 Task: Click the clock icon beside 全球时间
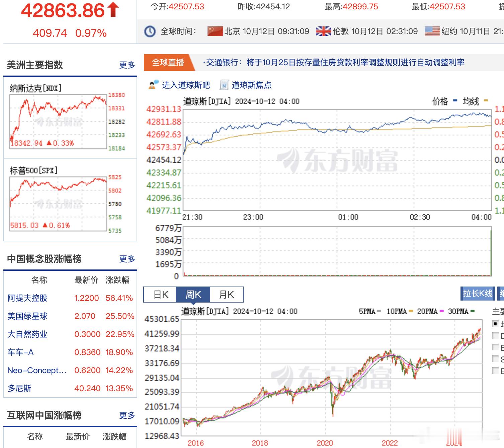(150, 31)
